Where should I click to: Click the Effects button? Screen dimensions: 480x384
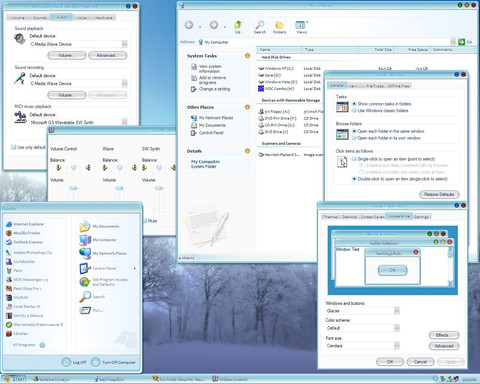point(444,335)
